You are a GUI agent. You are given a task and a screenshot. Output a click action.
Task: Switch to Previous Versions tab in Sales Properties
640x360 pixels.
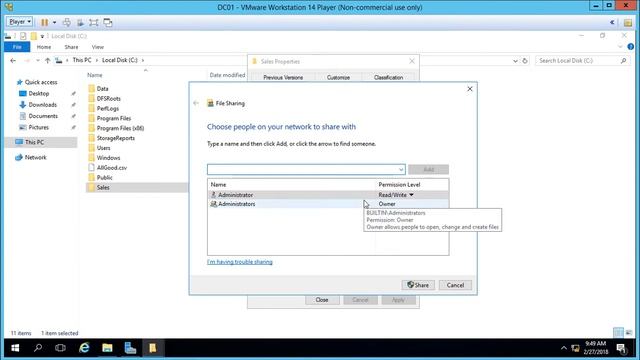(x=283, y=77)
